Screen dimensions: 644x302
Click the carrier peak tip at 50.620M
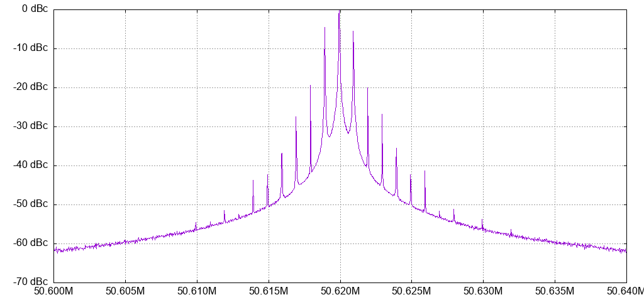[339, 11]
